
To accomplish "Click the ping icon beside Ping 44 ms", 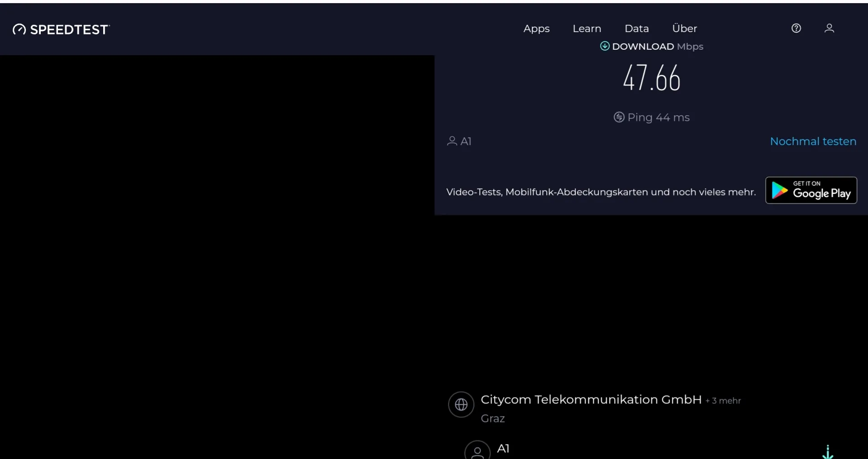I will (x=619, y=118).
